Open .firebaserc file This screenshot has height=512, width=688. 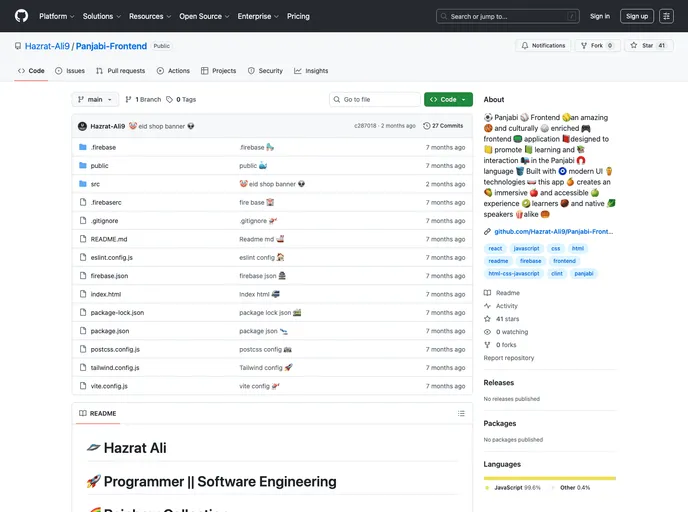tap(106, 203)
